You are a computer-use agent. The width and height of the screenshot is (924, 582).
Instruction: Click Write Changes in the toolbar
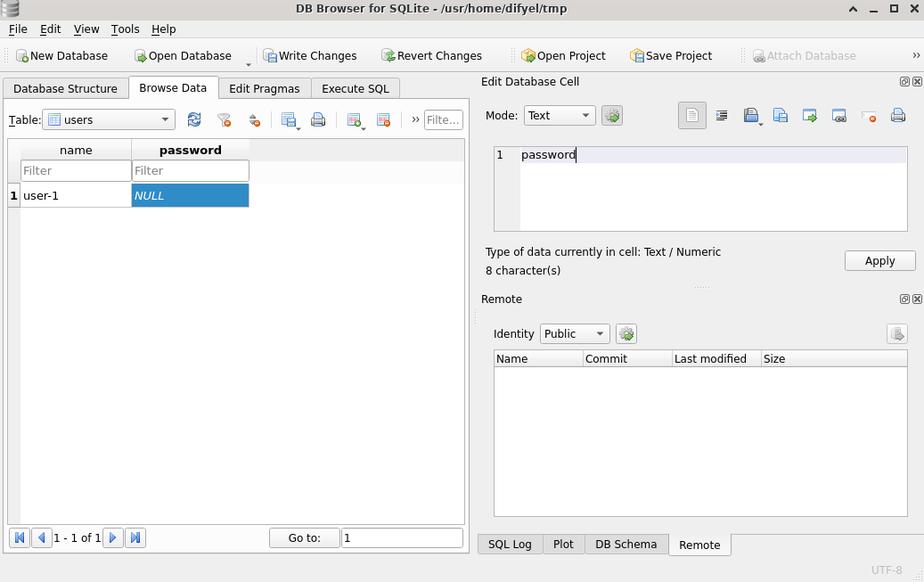coord(310,55)
